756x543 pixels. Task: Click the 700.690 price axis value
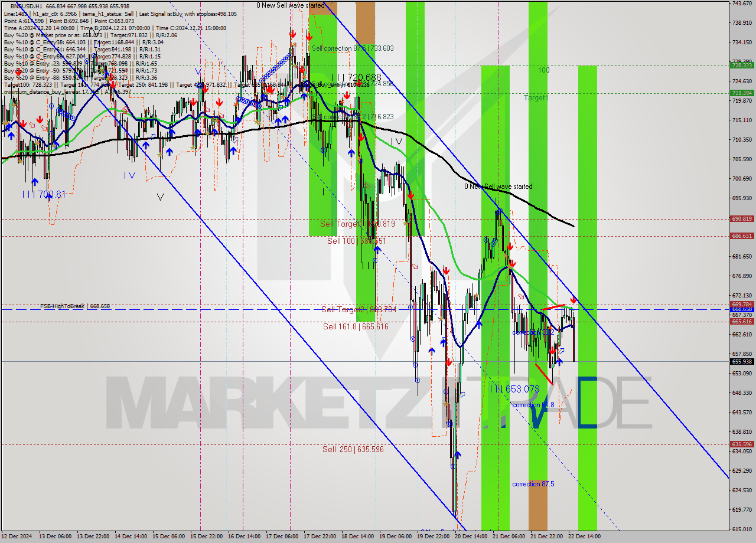[x=742, y=178]
